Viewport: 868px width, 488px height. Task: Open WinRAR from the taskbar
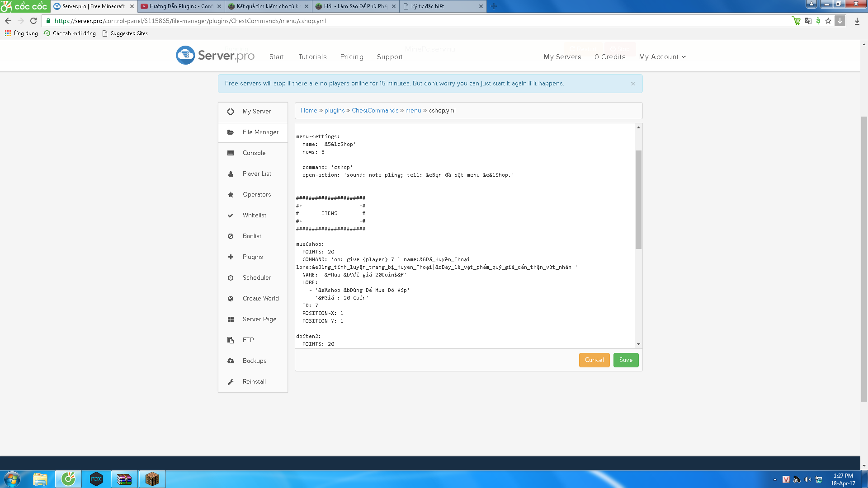coord(124,479)
